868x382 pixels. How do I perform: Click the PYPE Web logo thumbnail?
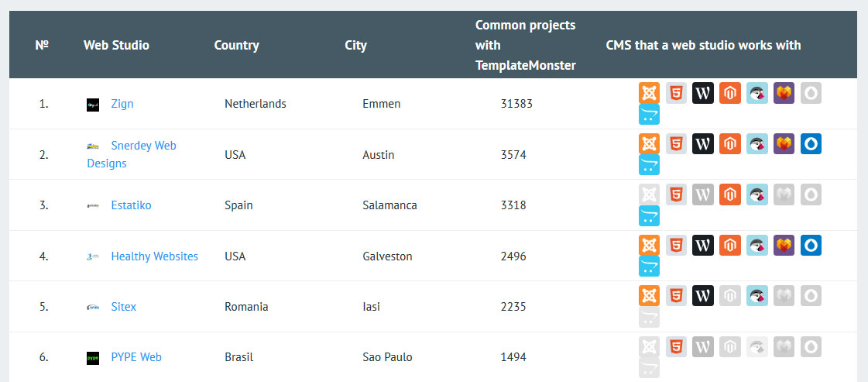click(93, 358)
